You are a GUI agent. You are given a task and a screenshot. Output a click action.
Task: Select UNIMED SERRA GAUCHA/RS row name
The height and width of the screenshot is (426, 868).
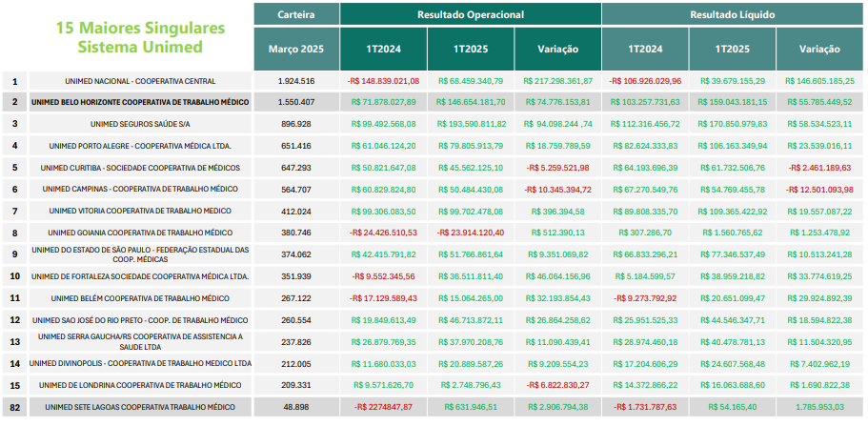coord(140,342)
